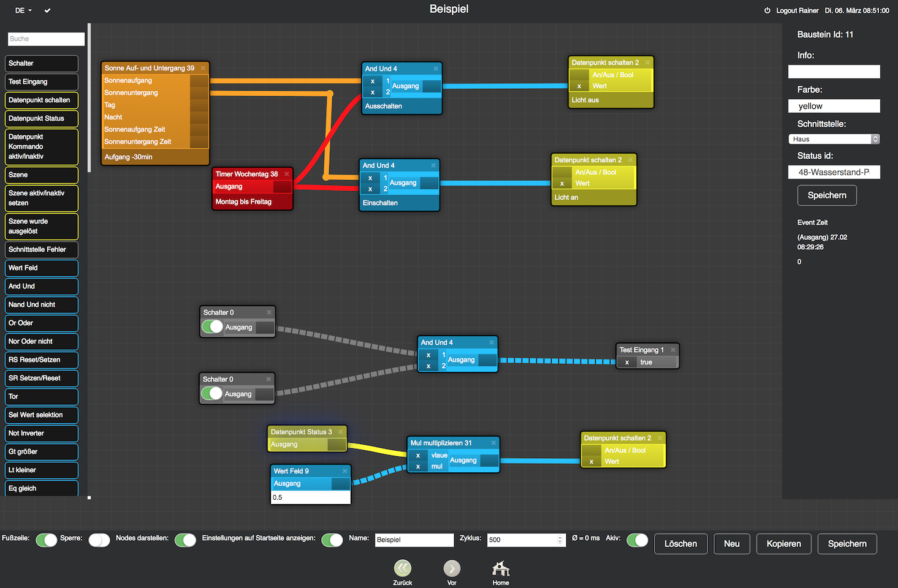Close the Timer Wochentag 38 node
Viewport: 898px width, 588px height.
tap(286, 174)
